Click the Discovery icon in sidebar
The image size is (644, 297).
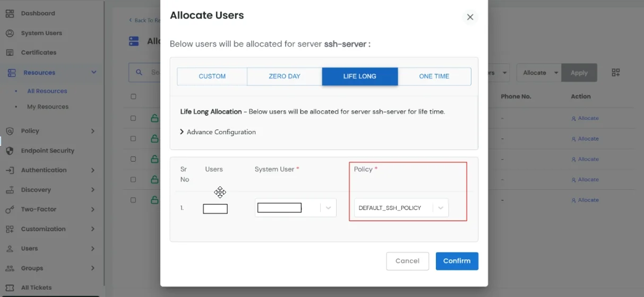click(10, 190)
